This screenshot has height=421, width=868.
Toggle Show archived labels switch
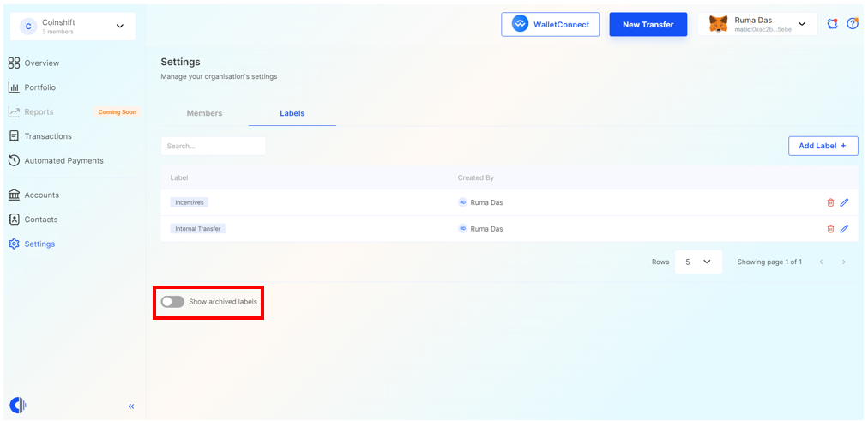(172, 302)
